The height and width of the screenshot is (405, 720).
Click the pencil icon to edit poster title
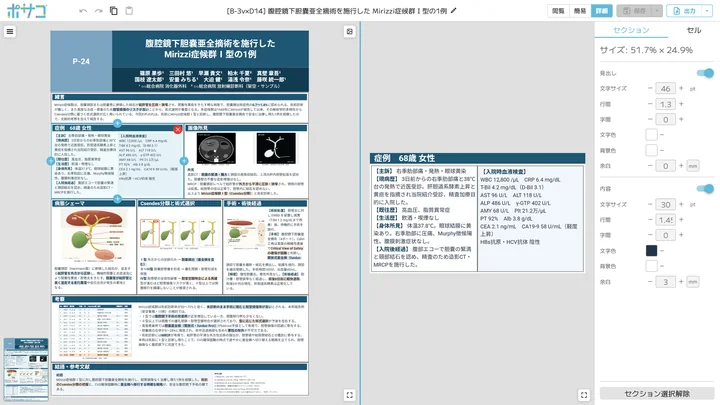coord(454,11)
